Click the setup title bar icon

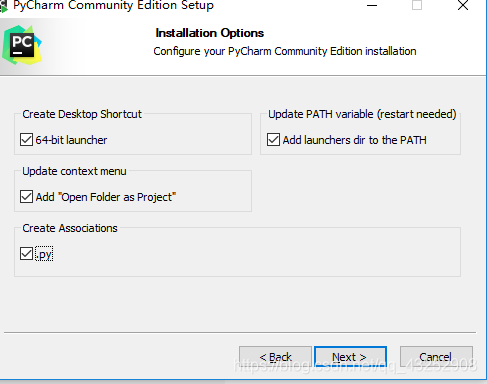[4, 6]
